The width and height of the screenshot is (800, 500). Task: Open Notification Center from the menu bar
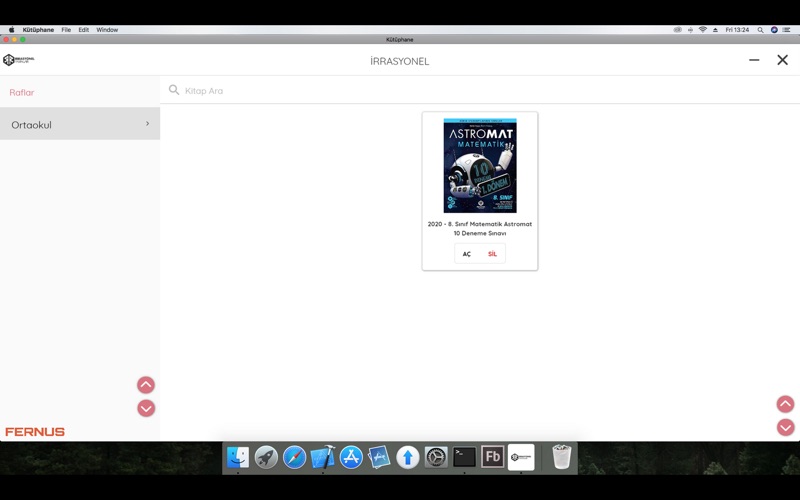click(x=786, y=30)
